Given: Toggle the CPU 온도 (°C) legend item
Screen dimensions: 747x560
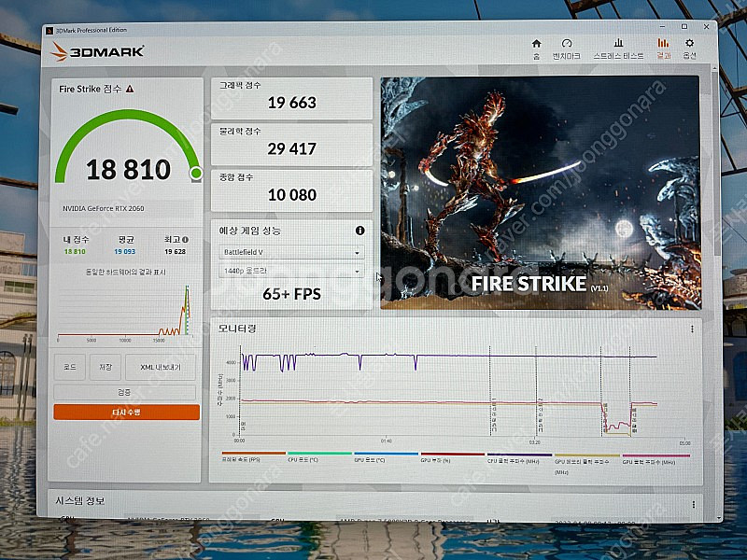Looking at the screenshot, I should pos(319,457).
